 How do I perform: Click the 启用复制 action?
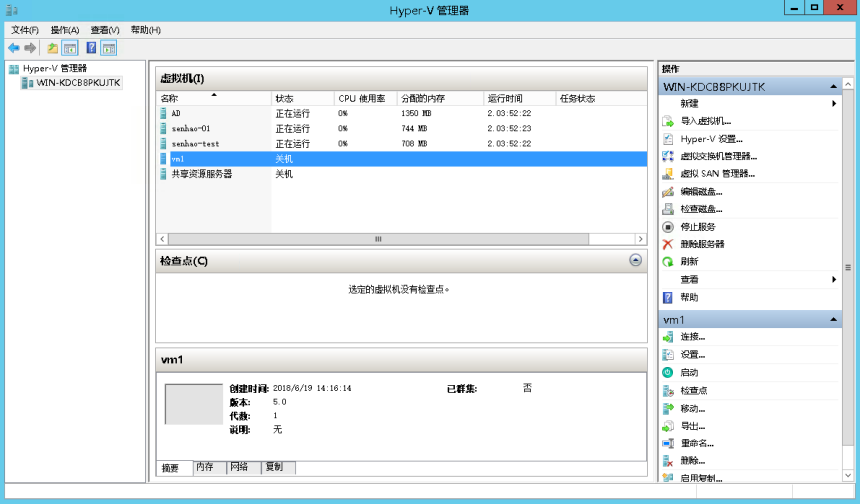pos(701,478)
